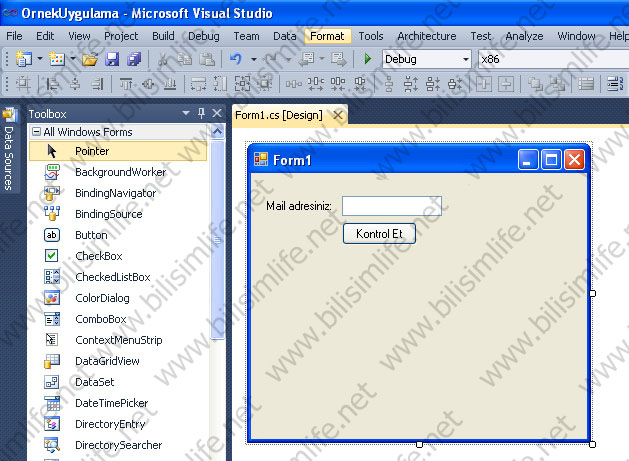Close the Form1.cs [Design] tab
The width and height of the screenshot is (629, 461).
point(338,116)
